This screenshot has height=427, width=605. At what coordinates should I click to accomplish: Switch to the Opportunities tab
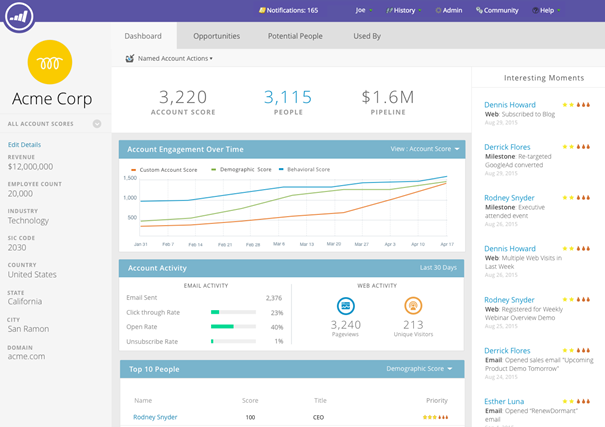click(216, 36)
